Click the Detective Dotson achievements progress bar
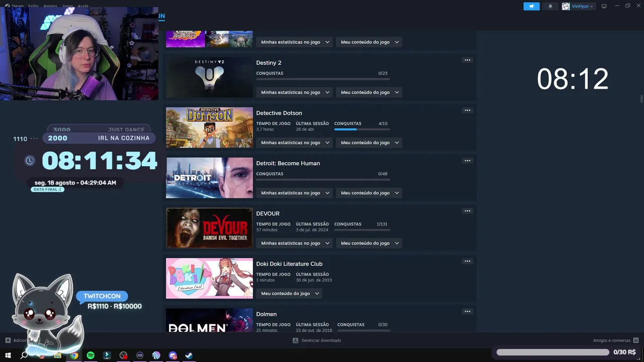This screenshot has height=362, width=644. coord(362,129)
